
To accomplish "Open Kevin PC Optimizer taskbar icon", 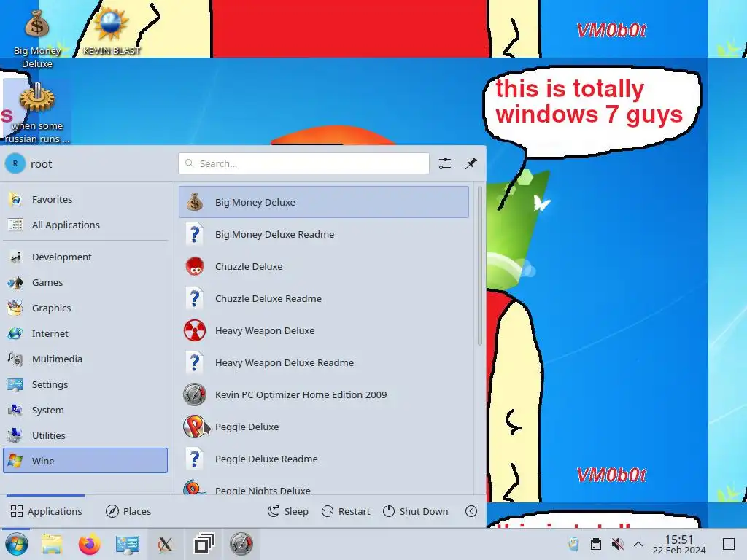I will (x=241, y=544).
